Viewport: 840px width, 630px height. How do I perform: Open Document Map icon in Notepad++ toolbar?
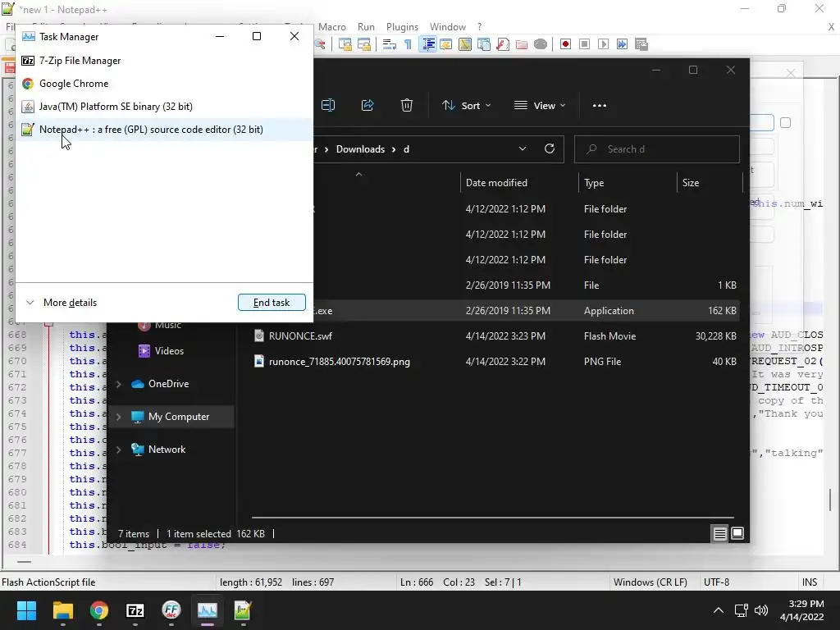tap(464, 44)
